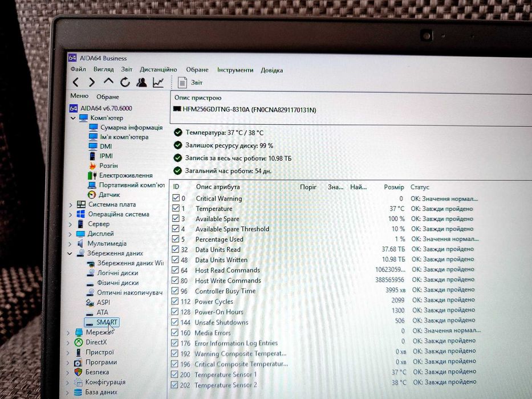Click the Конфігурація config icon
This screenshot has height=399, width=532.
point(78,382)
